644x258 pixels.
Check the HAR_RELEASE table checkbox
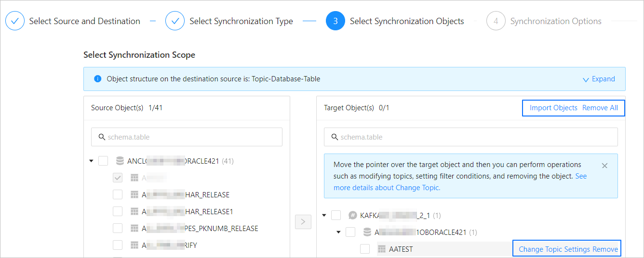point(118,194)
